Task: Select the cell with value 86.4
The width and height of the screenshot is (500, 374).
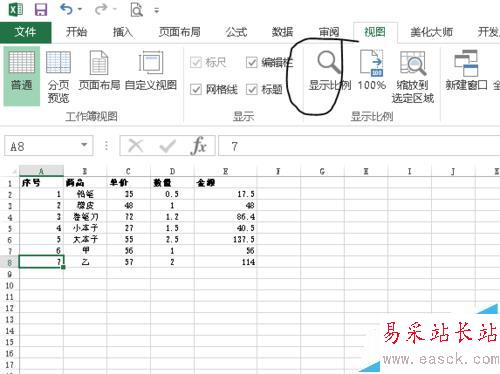Action: tap(225, 217)
